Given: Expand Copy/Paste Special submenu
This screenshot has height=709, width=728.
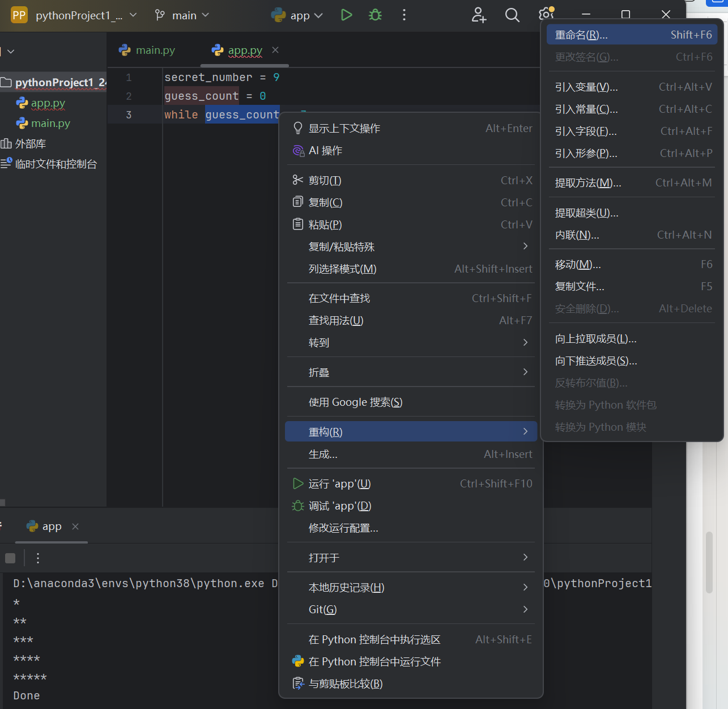Looking at the screenshot, I should pyautogui.click(x=412, y=247).
